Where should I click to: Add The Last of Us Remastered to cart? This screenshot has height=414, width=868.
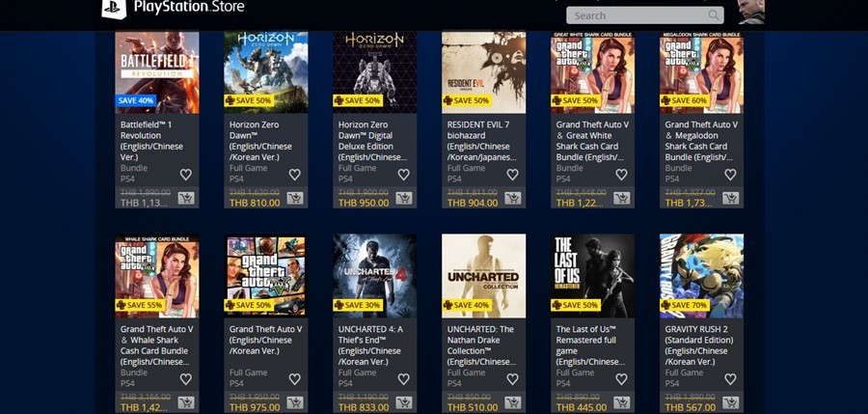pyautogui.click(x=622, y=402)
